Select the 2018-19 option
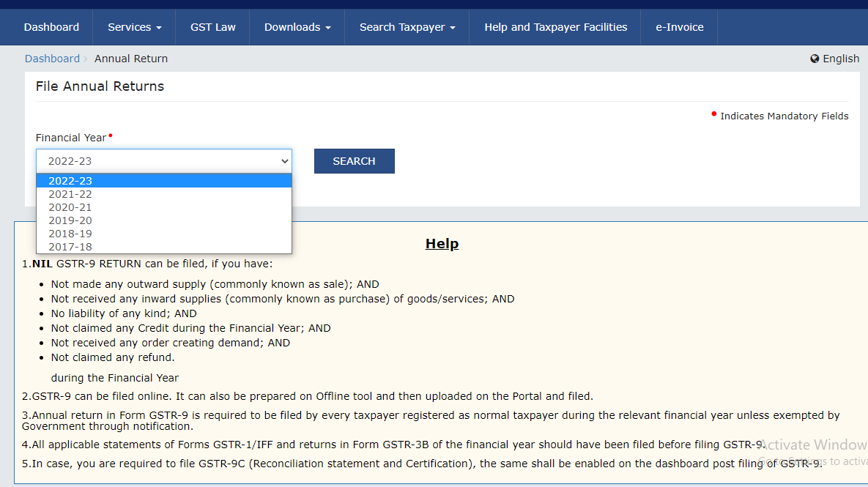 click(x=70, y=234)
